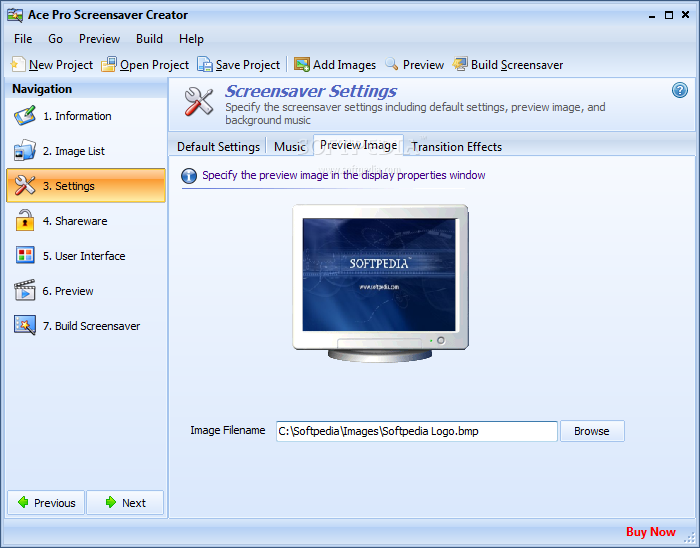
Task: Click the Screensaver Settings title text
Action: 311,91
